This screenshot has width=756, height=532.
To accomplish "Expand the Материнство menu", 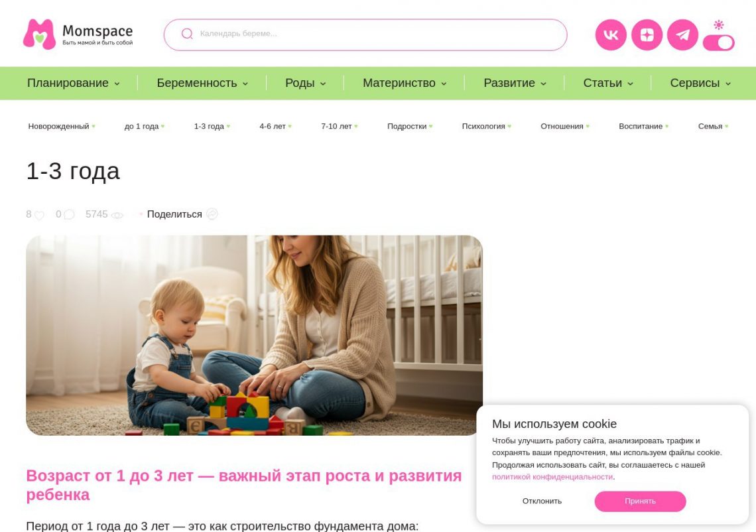I will click(405, 83).
